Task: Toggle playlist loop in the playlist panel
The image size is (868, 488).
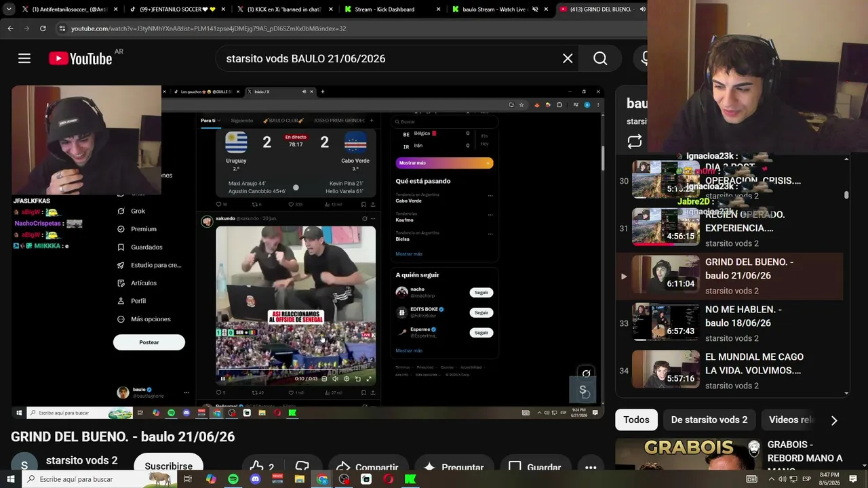Action: [x=635, y=142]
